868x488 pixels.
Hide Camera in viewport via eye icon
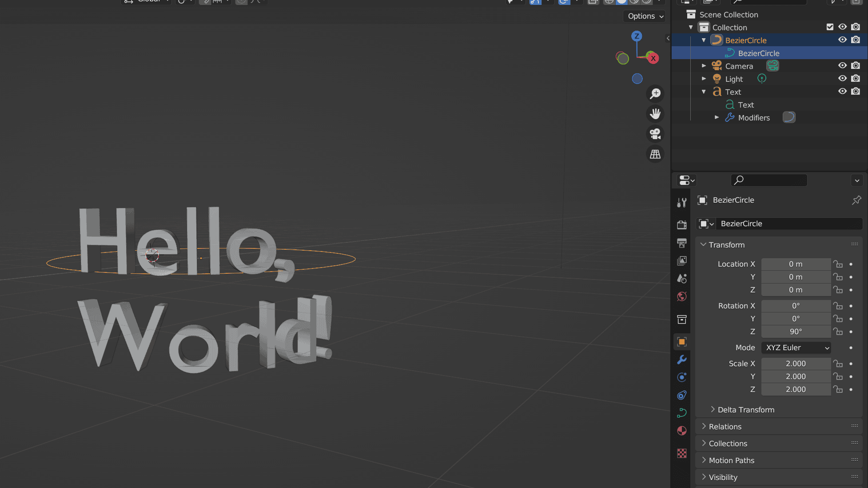click(842, 66)
